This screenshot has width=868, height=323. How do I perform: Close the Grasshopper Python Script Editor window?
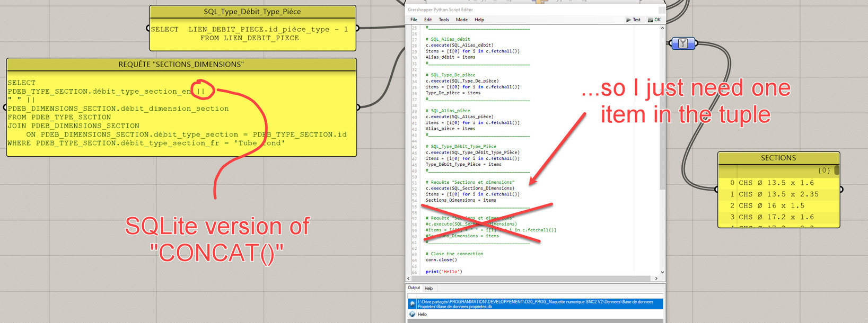(661, 10)
